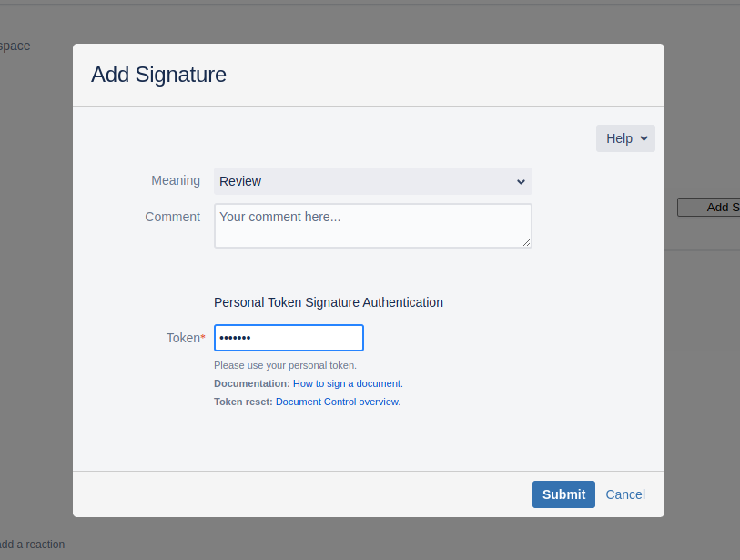Click the Personal Token Signature Authentication heading
This screenshot has height=560, width=740.
click(328, 301)
